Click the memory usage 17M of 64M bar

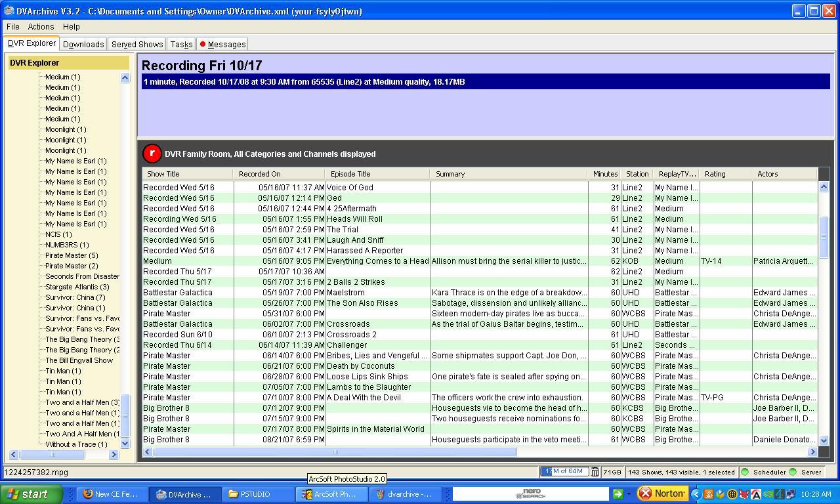(x=564, y=472)
